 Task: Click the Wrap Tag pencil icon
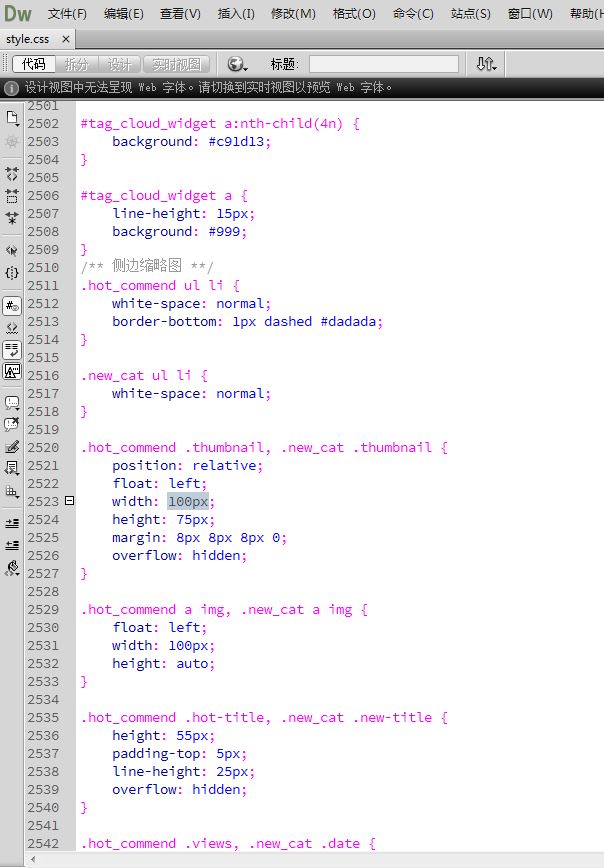[x=12, y=447]
